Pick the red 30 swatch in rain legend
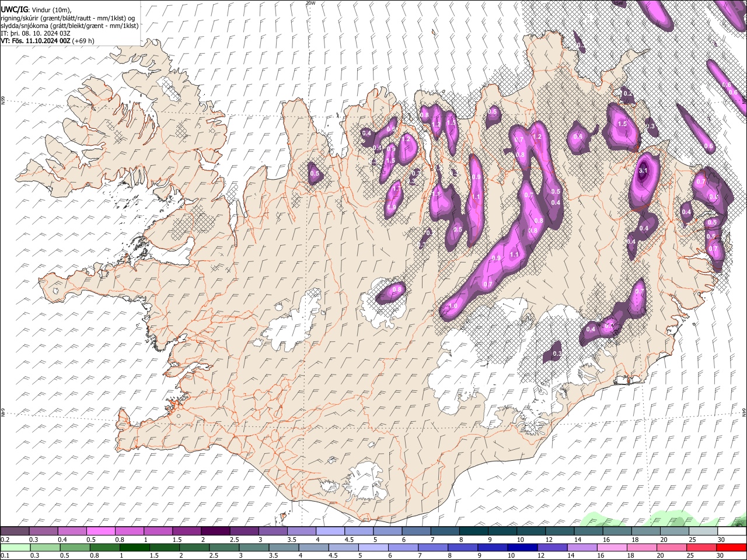Image resolution: width=747 pixels, height=560 pixels. click(732, 547)
